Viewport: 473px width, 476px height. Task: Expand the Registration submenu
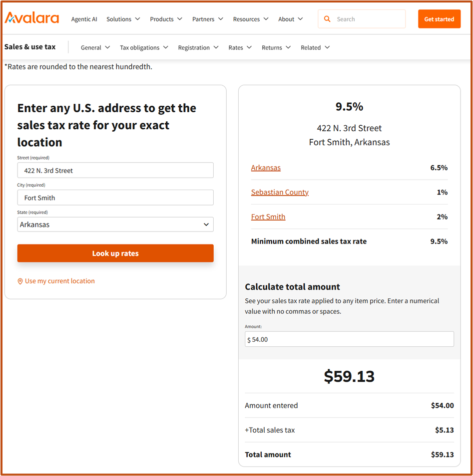tap(198, 47)
